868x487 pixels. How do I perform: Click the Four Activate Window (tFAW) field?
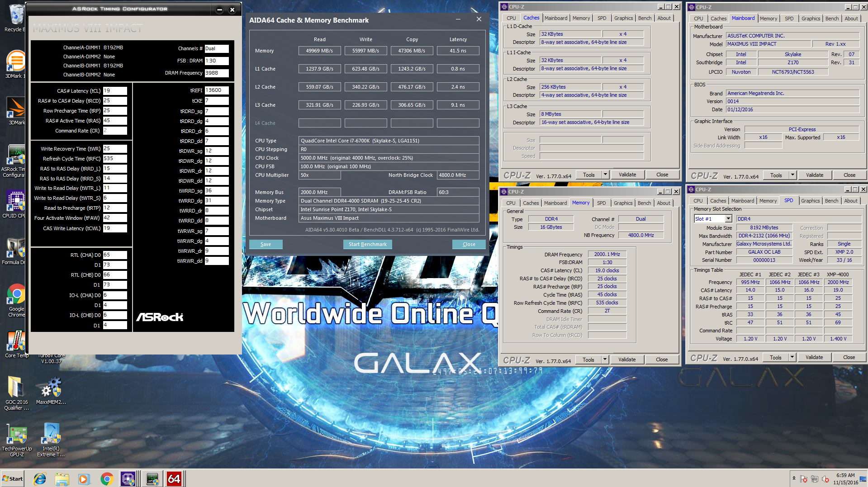coord(115,218)
